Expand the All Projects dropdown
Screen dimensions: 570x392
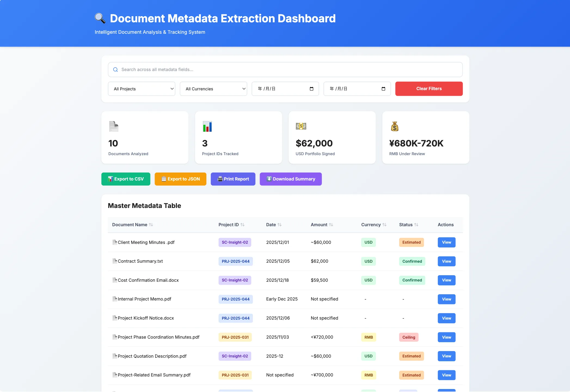coord(142,89)
